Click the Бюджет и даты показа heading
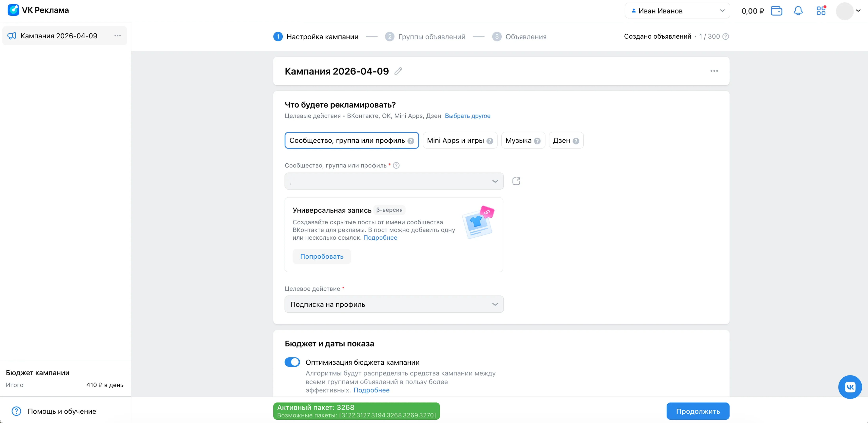The height and width of the screenshot is (423, 868). pyautogui.click(x=329, y=343)
